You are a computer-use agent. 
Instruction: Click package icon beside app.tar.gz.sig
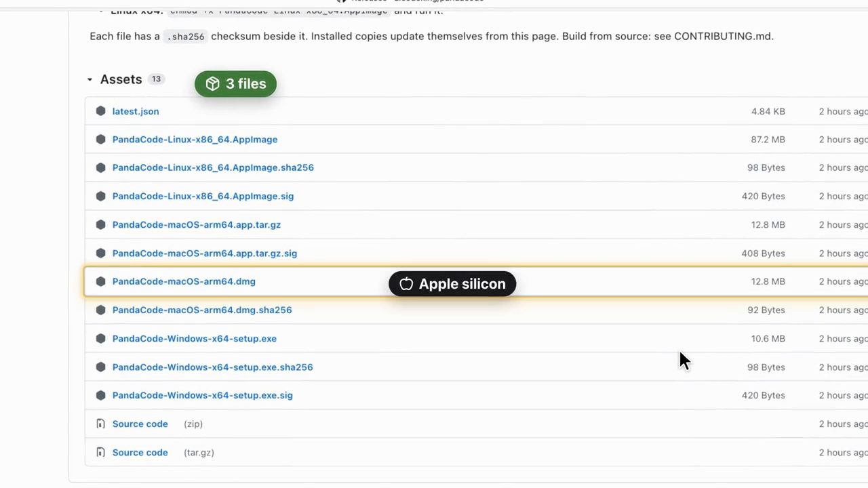[100, 253]
